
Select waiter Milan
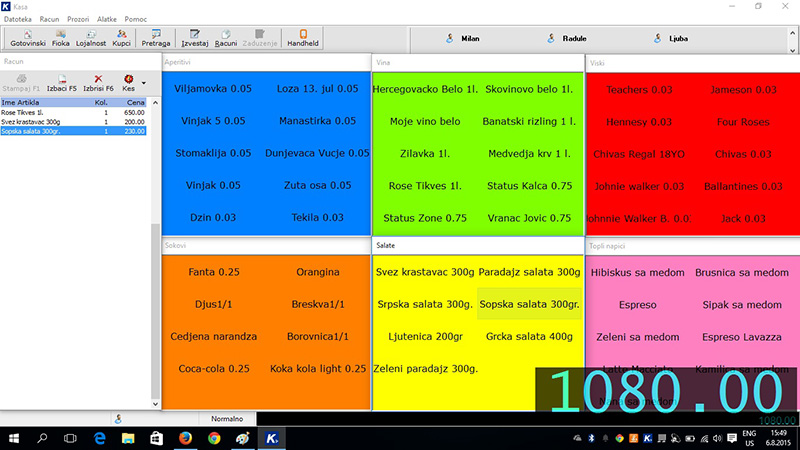click(x=463, y=38)
